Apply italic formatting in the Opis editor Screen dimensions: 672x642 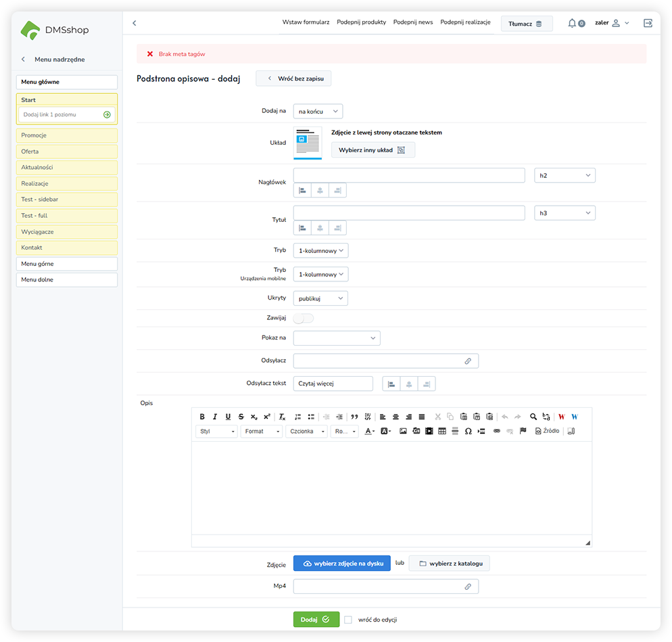215,417
